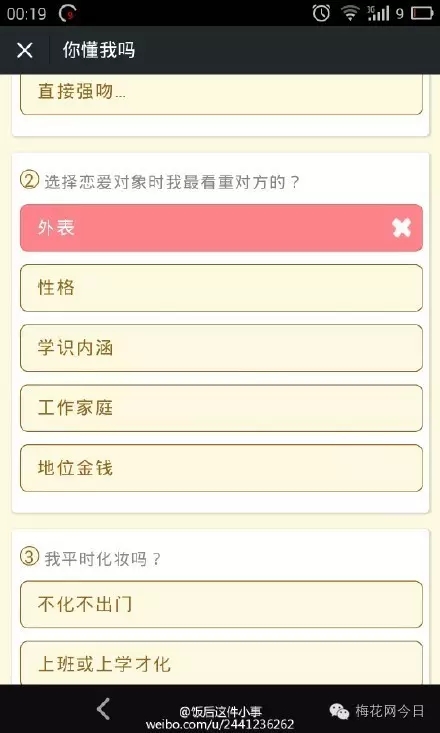This screenshot has height=733, width=440.
Task: Tap the back arrow in bottom bar
Action: 103,709
